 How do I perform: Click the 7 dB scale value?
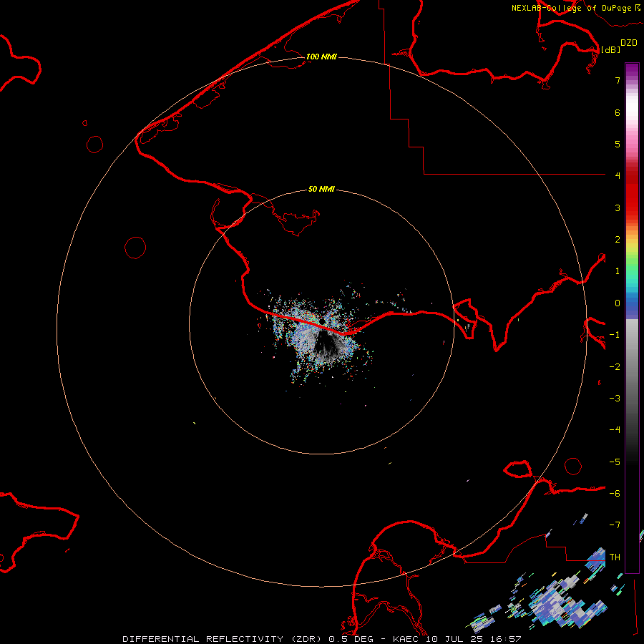coord(618,80)
